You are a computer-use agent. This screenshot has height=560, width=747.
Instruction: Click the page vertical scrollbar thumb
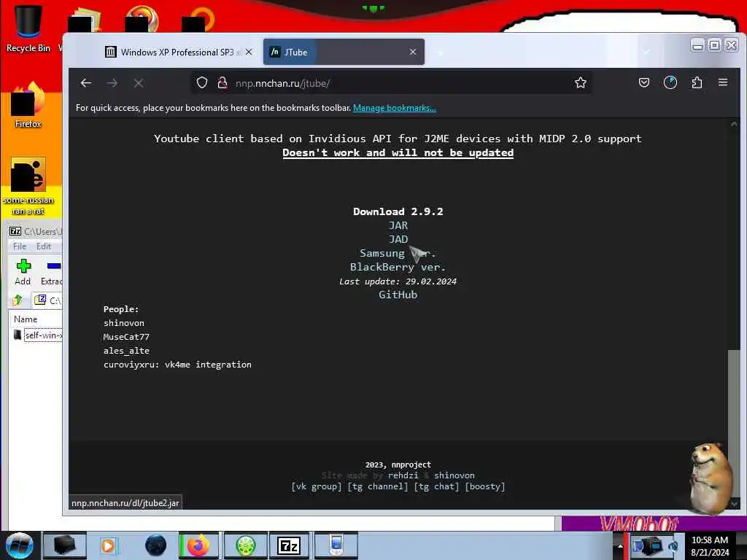pyautogui.click(x=734, y=422)
